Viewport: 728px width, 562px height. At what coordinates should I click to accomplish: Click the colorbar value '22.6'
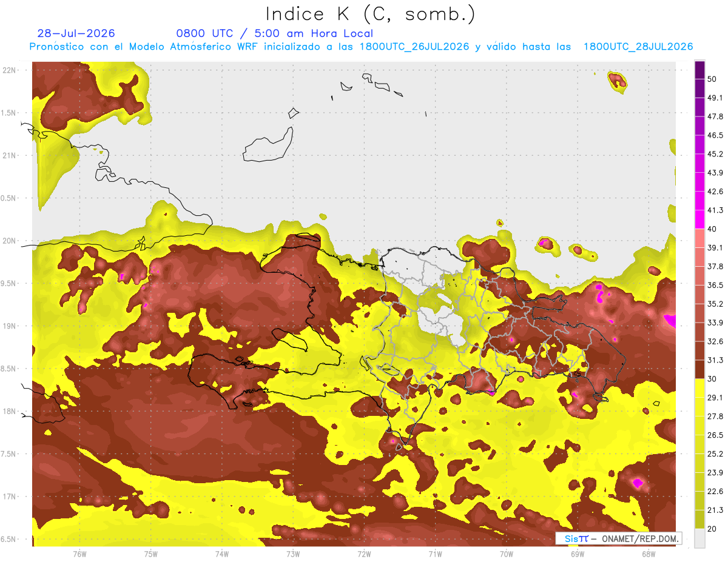715,491
